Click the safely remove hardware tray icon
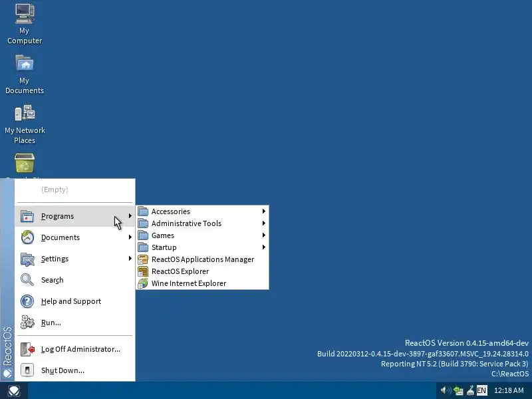 (x=470, y=390)
